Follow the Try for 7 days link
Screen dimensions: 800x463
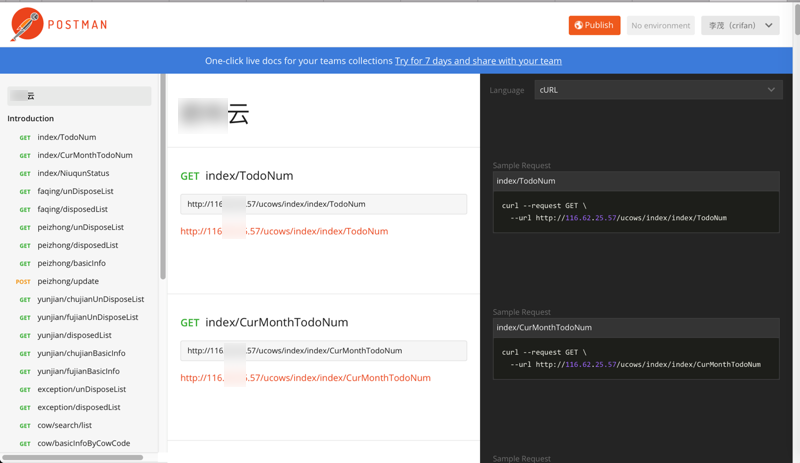478,61
